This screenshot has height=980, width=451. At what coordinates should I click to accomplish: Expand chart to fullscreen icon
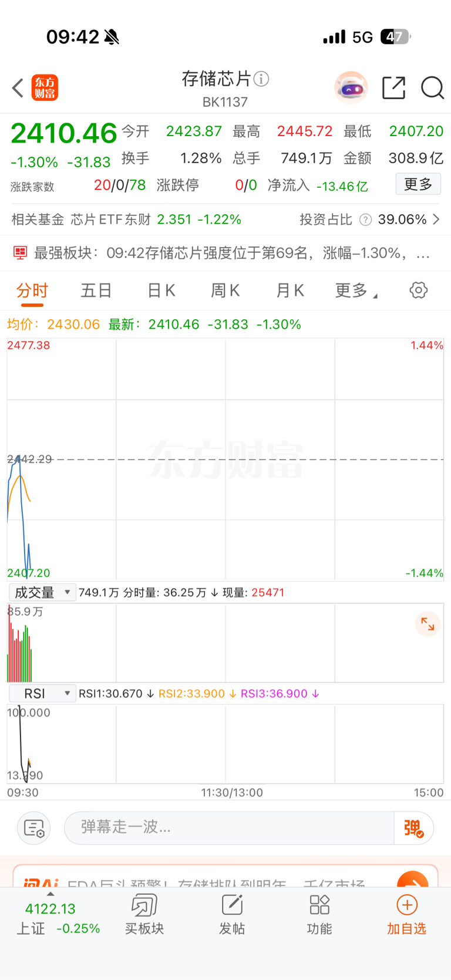coord(428,624)
